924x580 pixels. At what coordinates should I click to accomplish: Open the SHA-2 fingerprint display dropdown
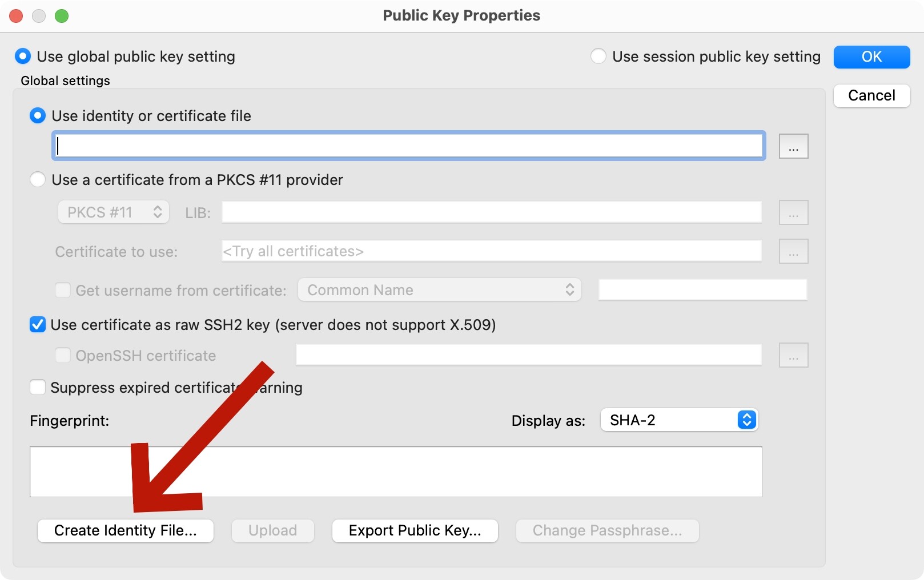(679, 420)
